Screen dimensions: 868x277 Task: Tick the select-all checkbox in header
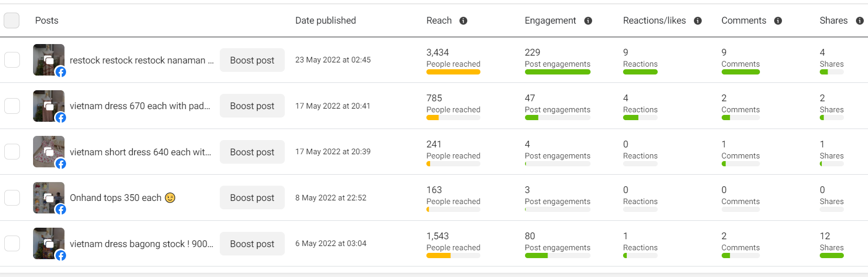click(x=12, y=20)
